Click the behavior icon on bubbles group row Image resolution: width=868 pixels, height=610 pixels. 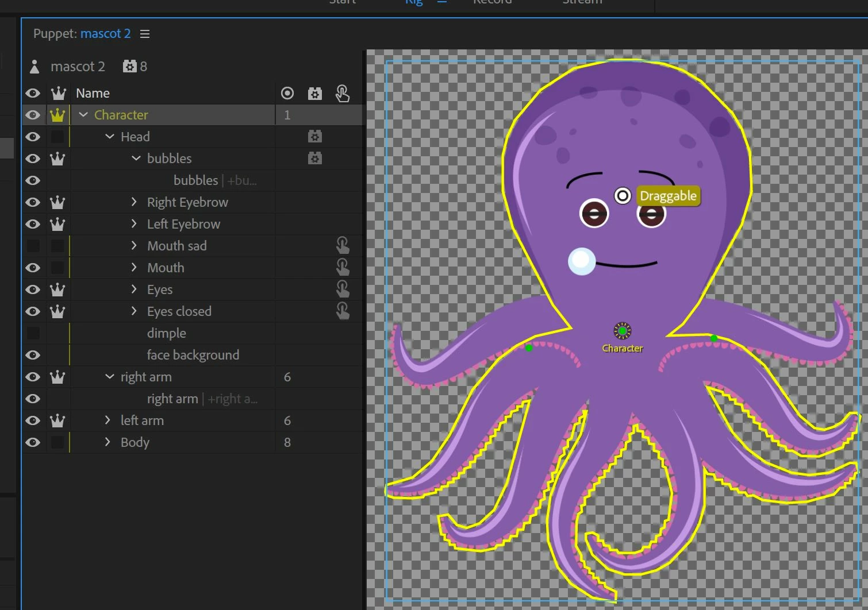click(x=314, y=159)
